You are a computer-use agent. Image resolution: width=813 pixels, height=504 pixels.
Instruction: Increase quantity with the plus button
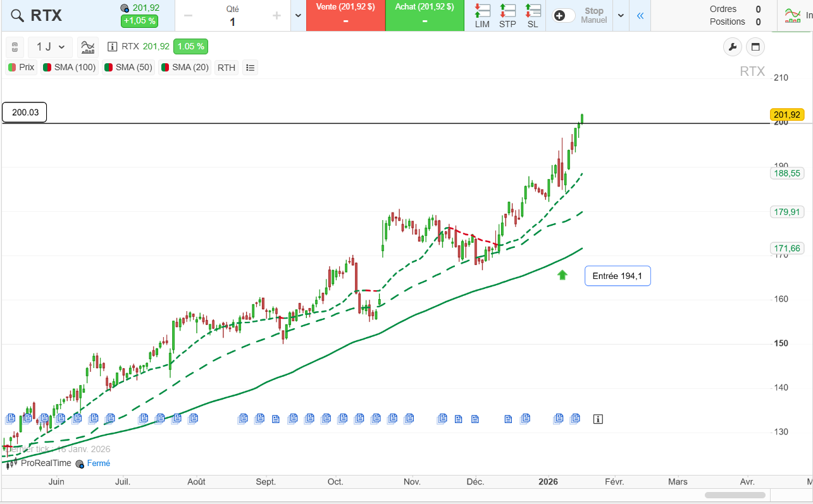click(x=276, y=16)
